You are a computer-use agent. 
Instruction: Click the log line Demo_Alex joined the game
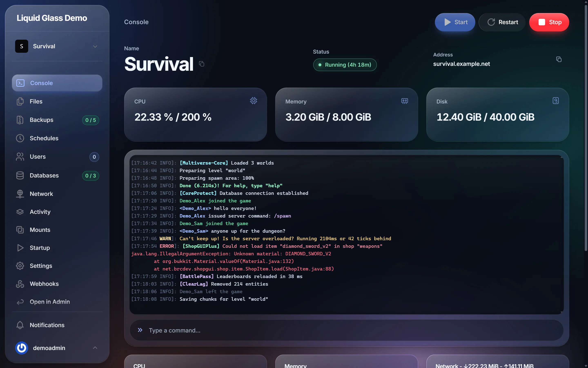pos(191,201)
